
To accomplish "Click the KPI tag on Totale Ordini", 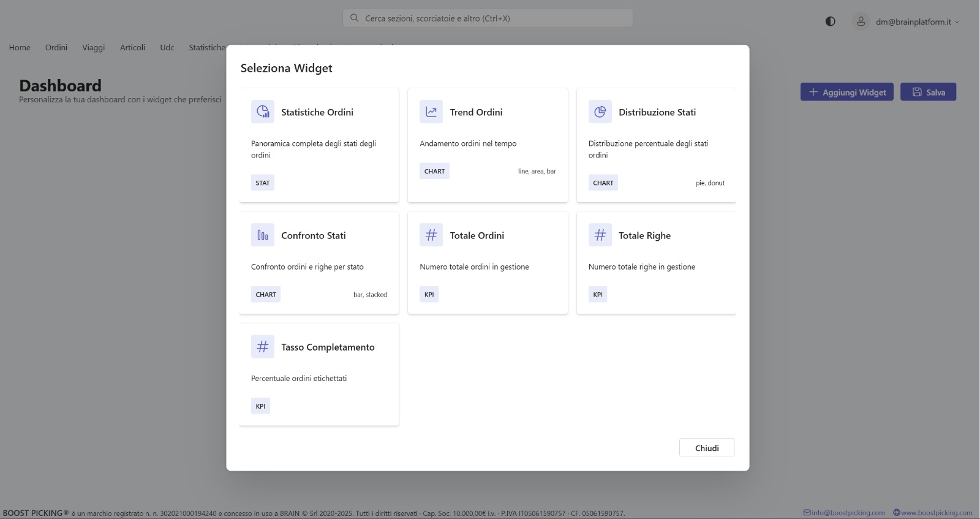I will [x=429, y=294].
